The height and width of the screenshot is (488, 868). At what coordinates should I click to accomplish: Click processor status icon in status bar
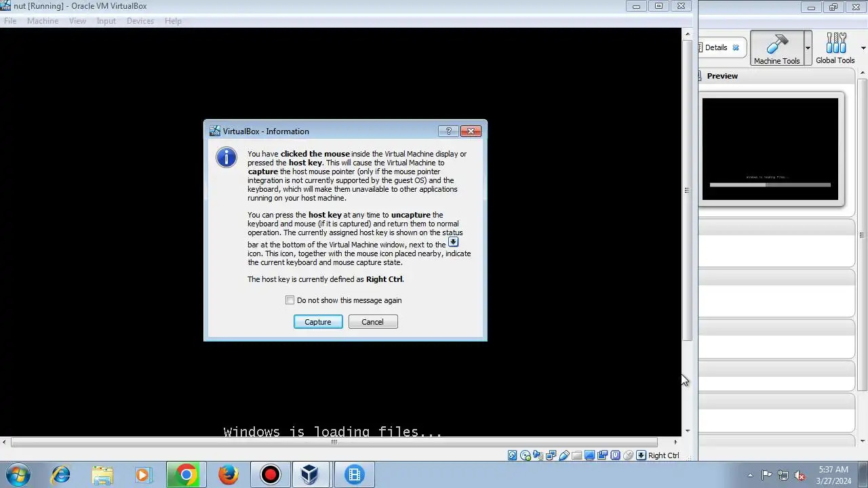(x=615, y=455)
